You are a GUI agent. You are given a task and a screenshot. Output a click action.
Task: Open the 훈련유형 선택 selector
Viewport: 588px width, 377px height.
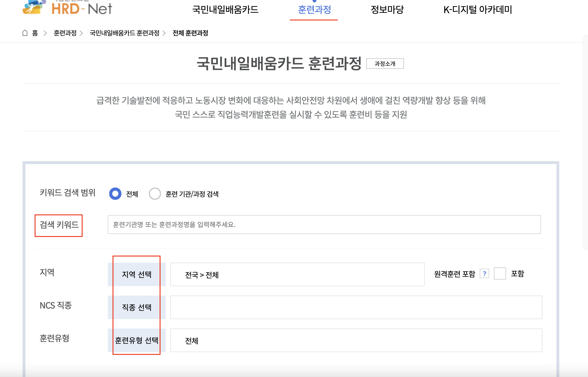[137, 340]
